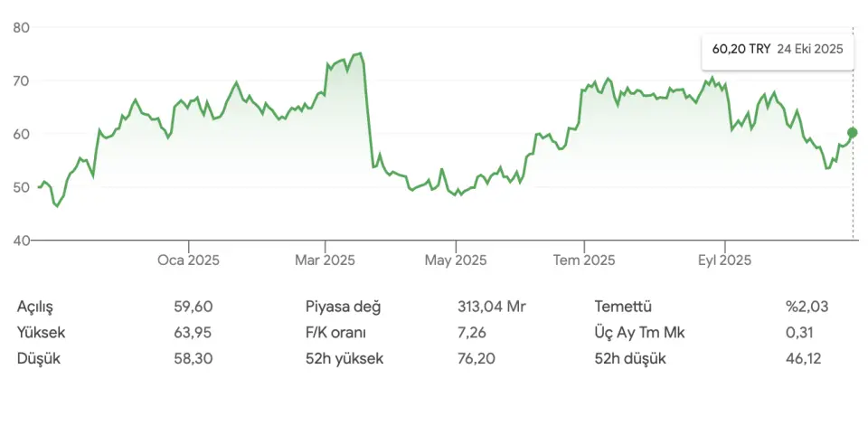Click the Düşük label

point(37,358)
